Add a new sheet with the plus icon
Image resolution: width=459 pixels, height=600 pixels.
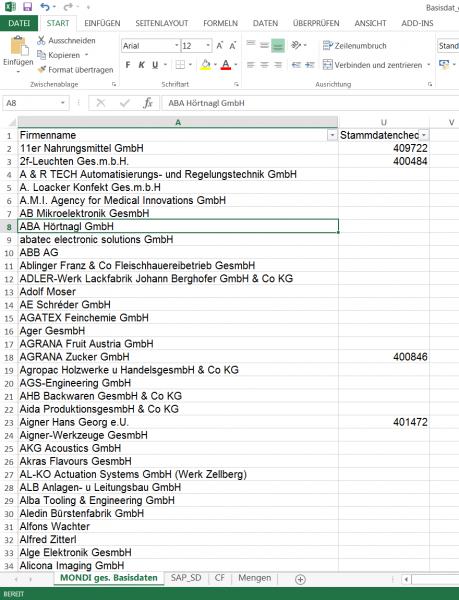point(300,579)
